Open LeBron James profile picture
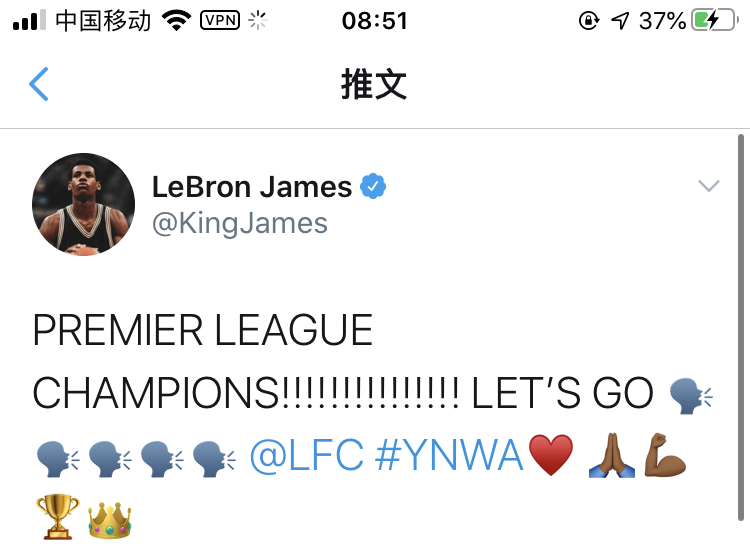The image size is (750, 560). [83, 204]
